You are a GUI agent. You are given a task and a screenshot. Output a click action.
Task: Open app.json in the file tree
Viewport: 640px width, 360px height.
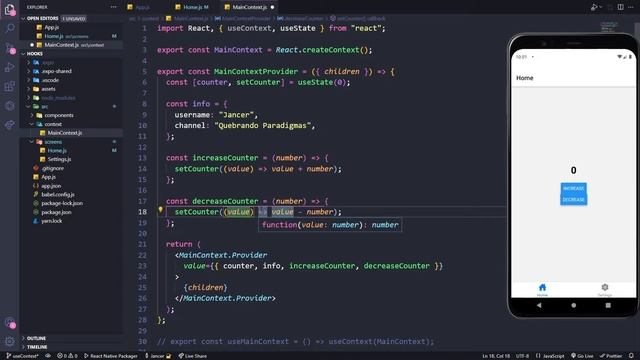pos(51,186)
